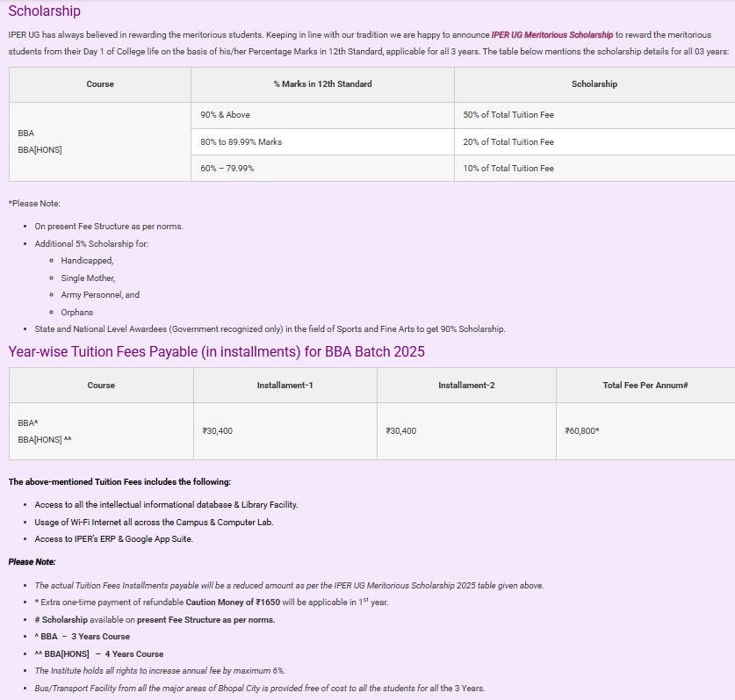
Task: Select the '20% of Total Tuition Fee' cell
Action: pyautogui.click(x=508, y=141)
